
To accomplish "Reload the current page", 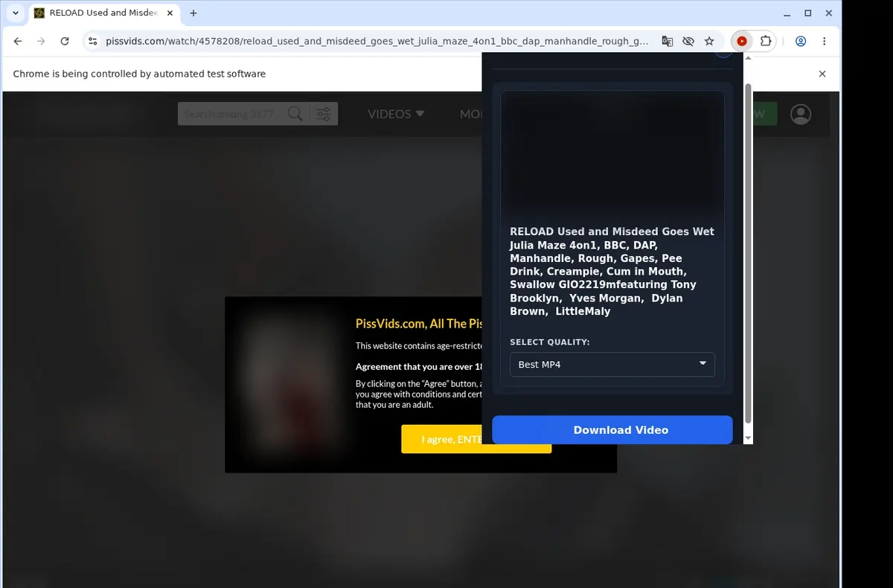I will [x=65, y=42].
